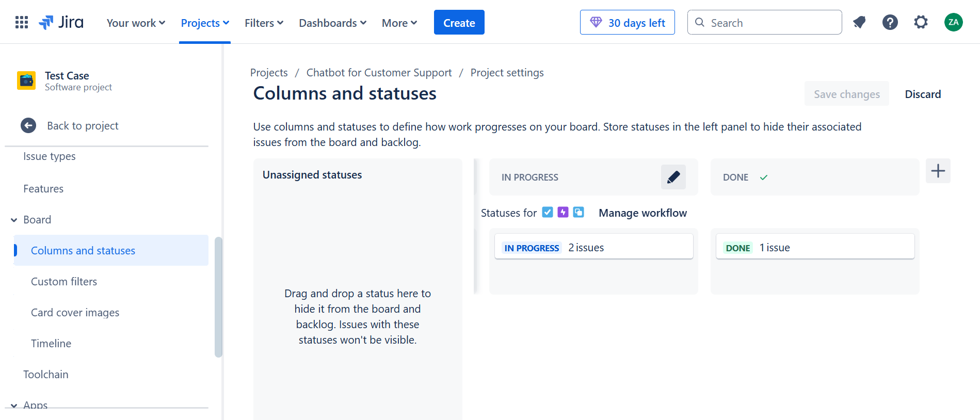Add a new column with plus button
The height and width of the screenshot is (420, 980).
938,171
